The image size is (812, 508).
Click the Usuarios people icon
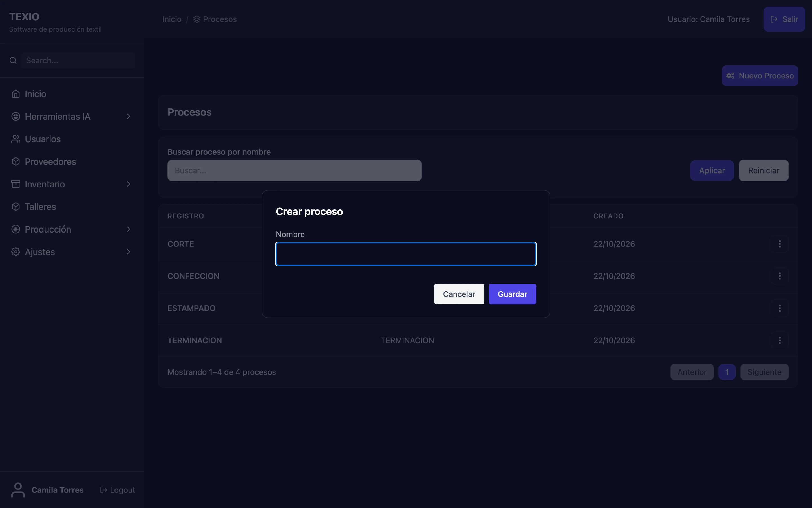[x=16, y=139]
